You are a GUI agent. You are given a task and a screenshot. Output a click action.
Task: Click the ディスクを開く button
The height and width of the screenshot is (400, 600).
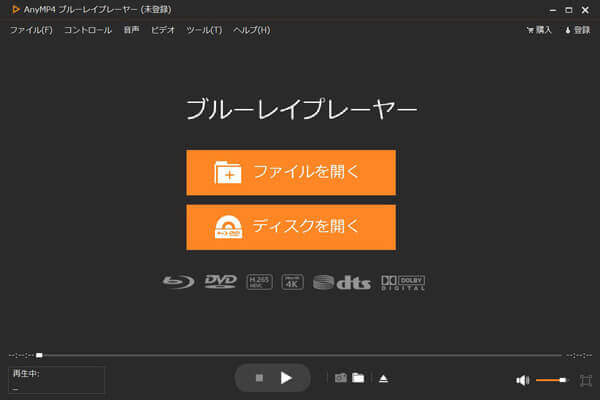click(290, 227)
